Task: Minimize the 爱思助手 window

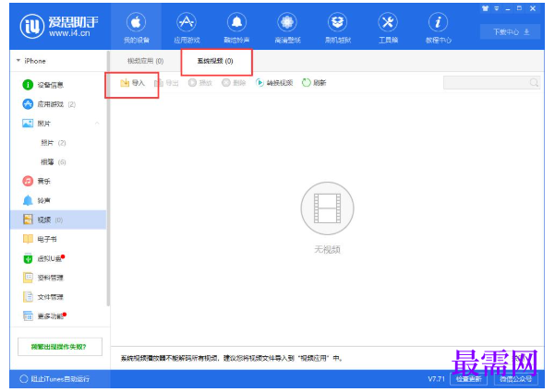Action: [x=508, y=8]
